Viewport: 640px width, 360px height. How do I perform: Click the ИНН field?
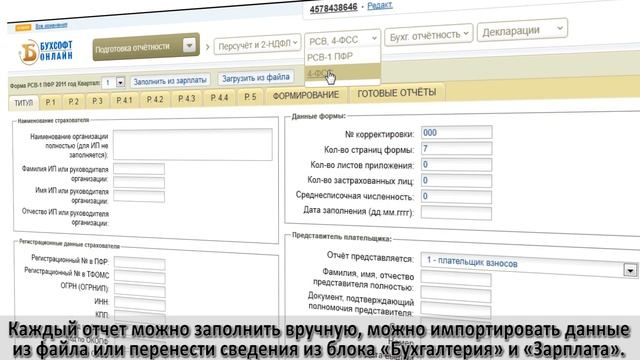coord(140,304)
